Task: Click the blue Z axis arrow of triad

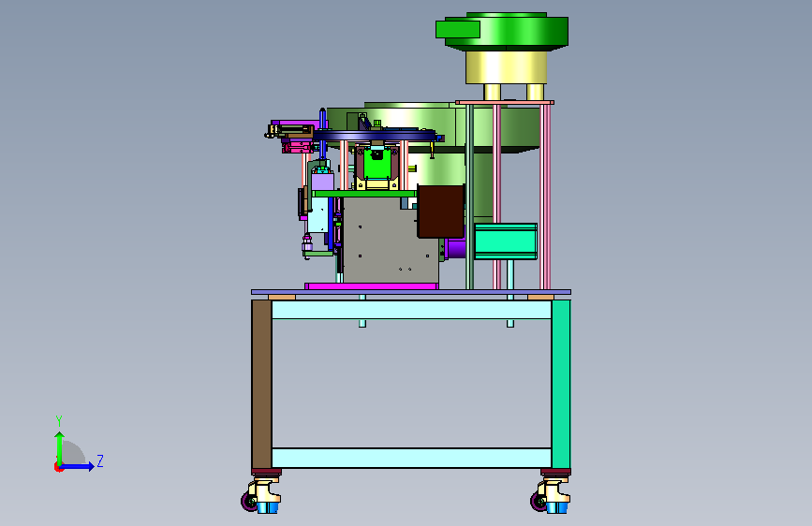Action: pos(78,466)
